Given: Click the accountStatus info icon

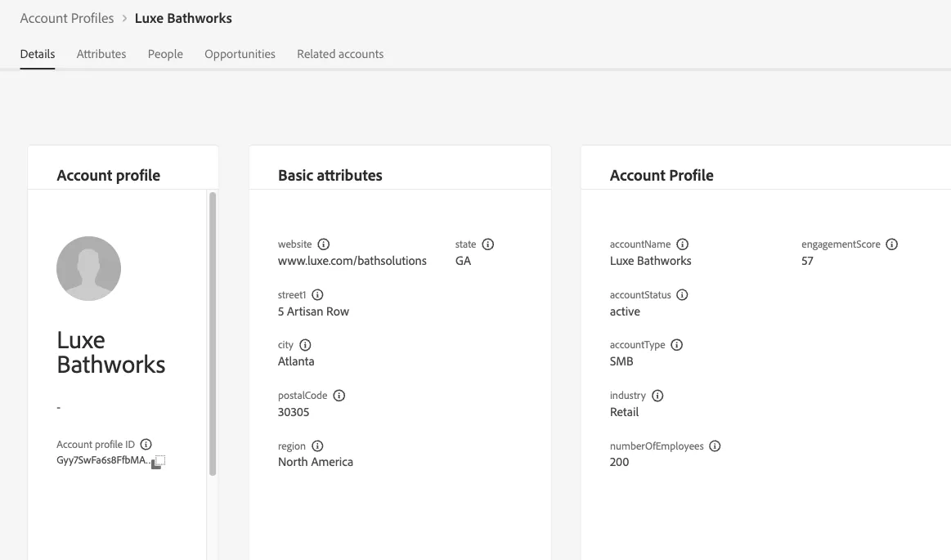Looking at the screenshot, I should tap(682, 295).
